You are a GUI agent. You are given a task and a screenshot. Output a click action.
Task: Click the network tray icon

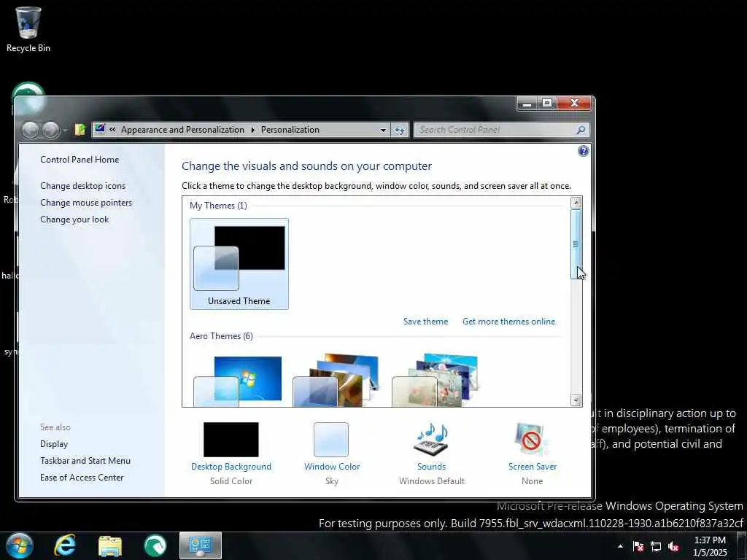pos(656,546)
